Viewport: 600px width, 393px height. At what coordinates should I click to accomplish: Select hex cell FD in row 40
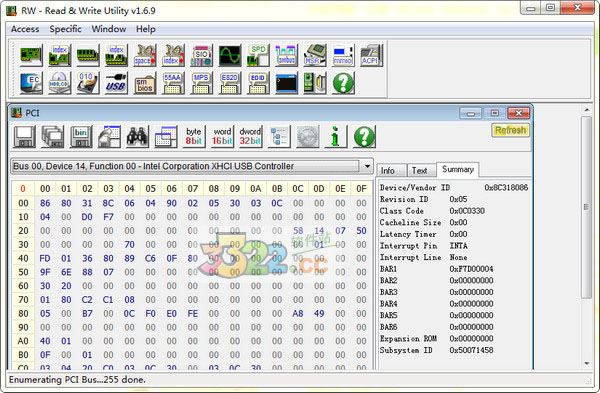click(x=45, y=258)
